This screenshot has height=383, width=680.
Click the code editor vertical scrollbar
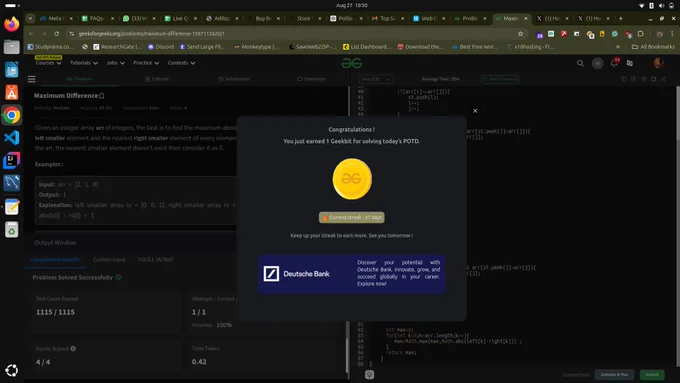[x=677, y=226]
